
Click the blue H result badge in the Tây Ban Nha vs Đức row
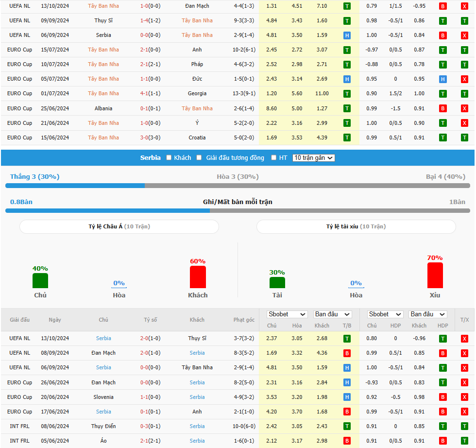point(347,79)
